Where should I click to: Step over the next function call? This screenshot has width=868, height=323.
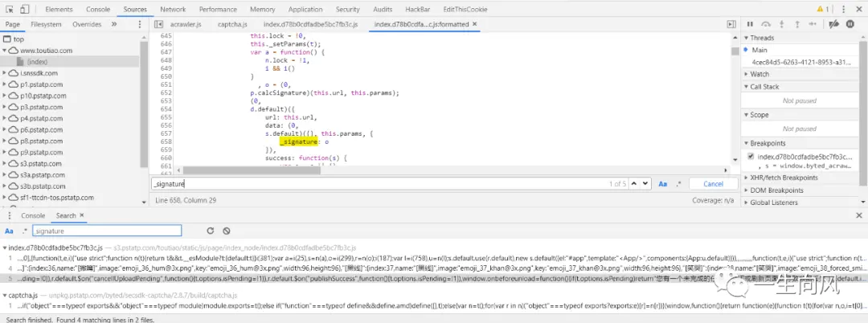[766, 24]
